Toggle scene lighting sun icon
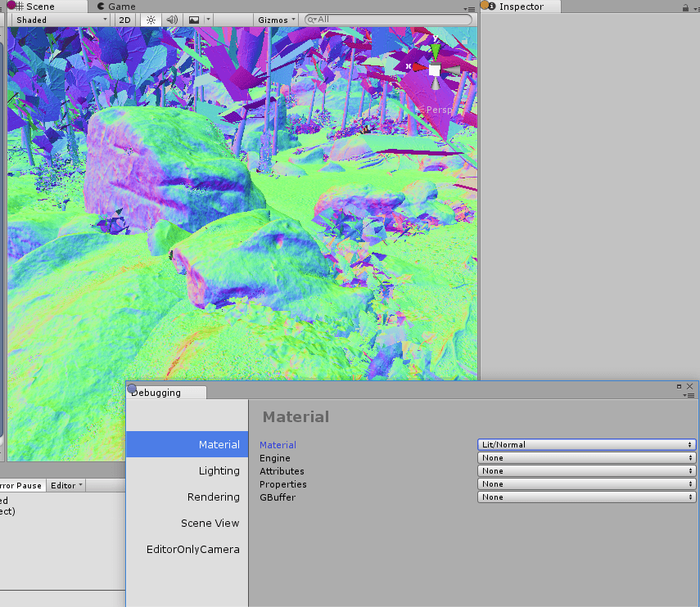This screenshot has width=700, height=607. (x=150, y=20)
